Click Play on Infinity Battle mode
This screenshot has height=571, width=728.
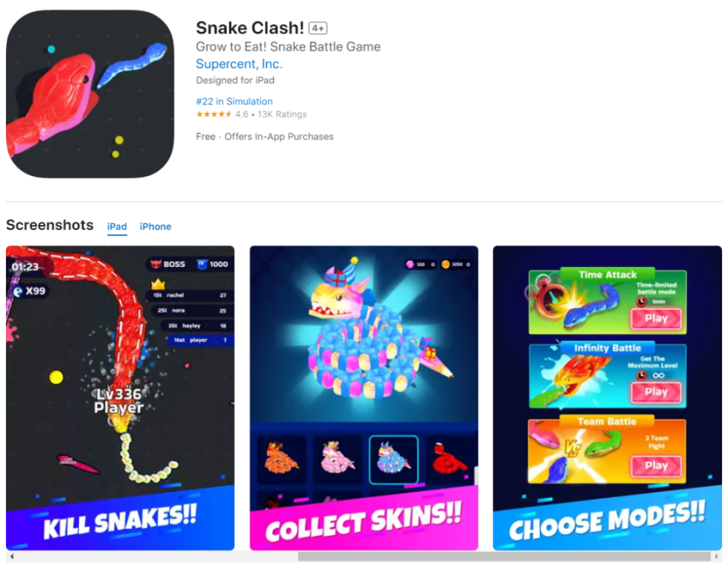(x=656, y=392)
